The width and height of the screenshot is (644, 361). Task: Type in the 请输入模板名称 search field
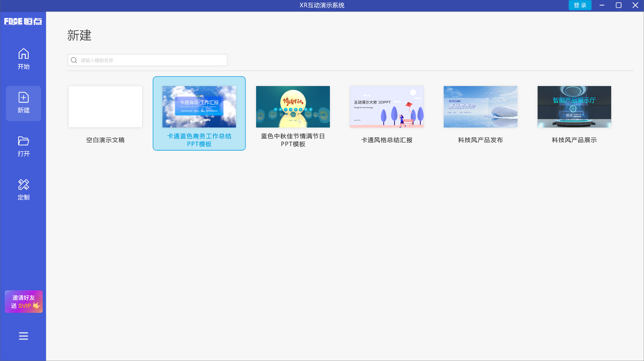click(x=153, y=60)
